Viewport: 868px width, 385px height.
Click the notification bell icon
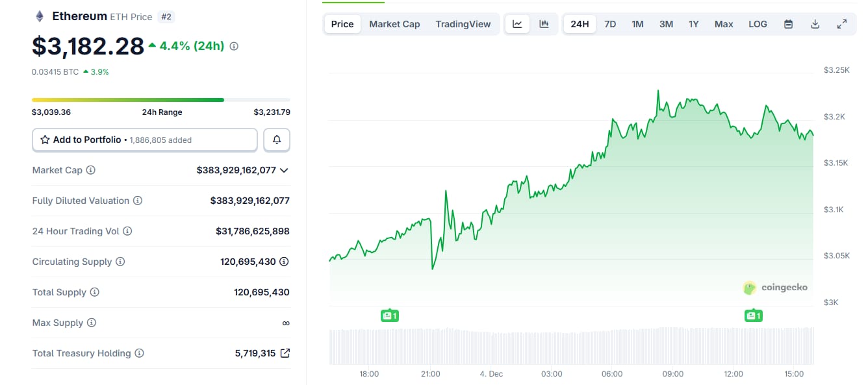(277, 140)
